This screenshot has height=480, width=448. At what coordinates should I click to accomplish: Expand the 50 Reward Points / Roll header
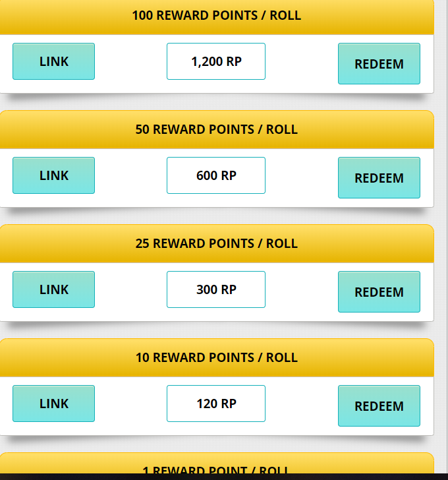(216, 129)
